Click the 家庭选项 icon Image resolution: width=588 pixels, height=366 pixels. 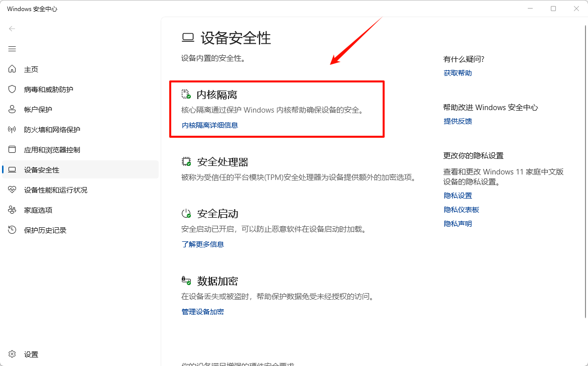point(12,210)
